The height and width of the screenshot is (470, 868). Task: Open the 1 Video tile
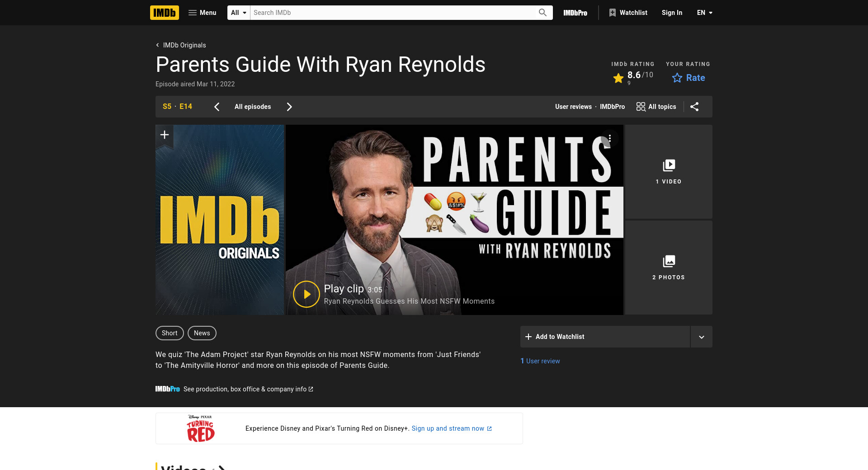pos(668,172)
